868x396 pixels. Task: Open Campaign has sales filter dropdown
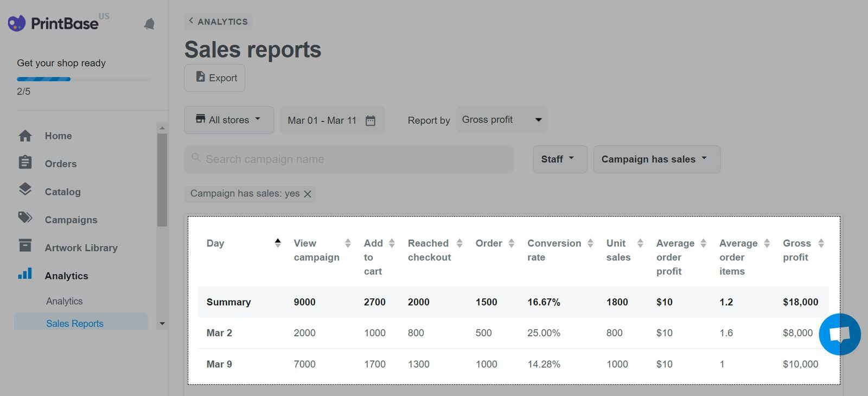[657, 159]
